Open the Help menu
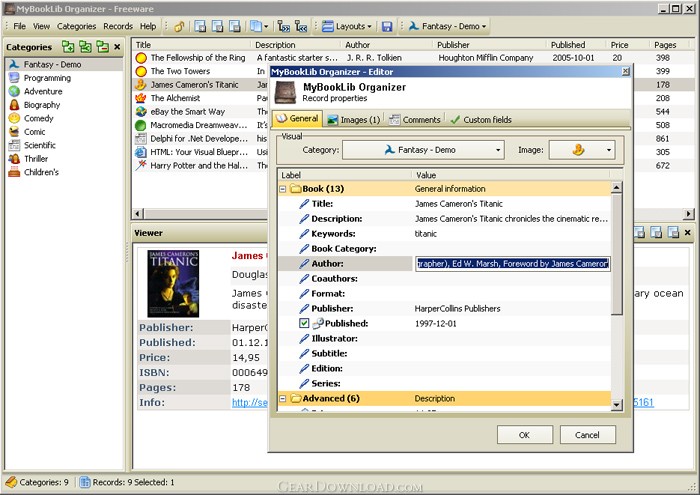700x495 pixels. 148,26
